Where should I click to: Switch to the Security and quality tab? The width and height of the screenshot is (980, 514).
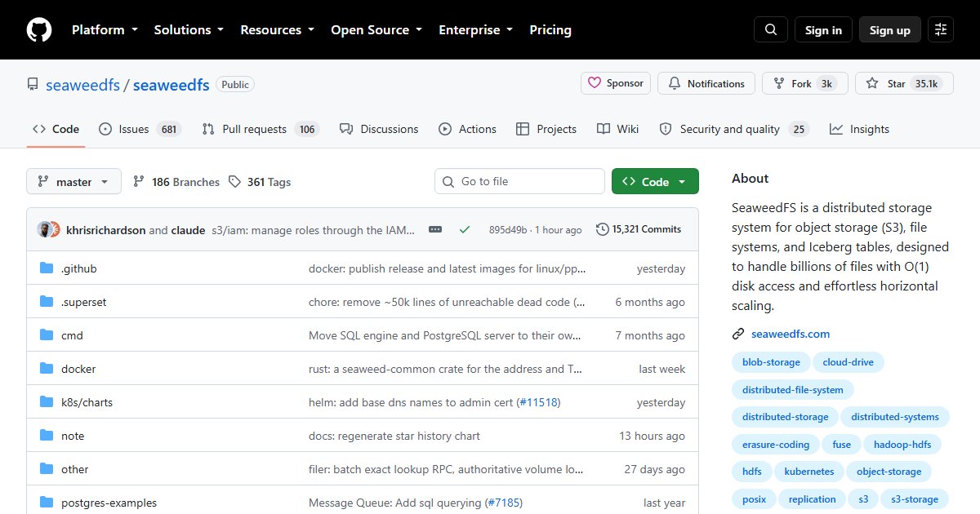[x=733, y=129]
